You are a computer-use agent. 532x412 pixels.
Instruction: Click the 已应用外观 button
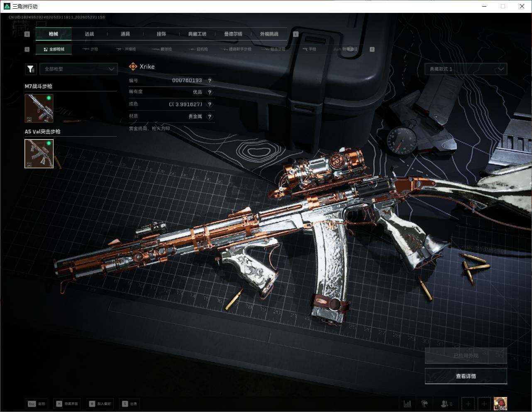coord(466,356)
